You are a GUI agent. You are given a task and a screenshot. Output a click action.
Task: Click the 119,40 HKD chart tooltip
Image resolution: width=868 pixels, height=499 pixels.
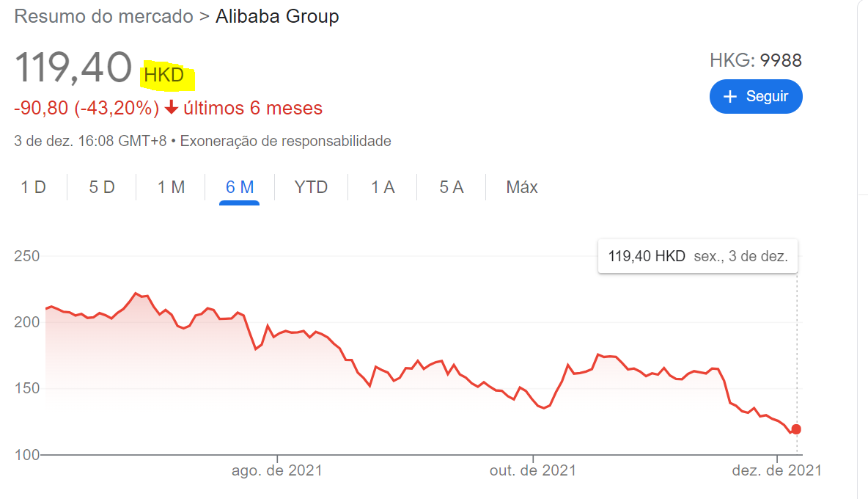point(697,257)
